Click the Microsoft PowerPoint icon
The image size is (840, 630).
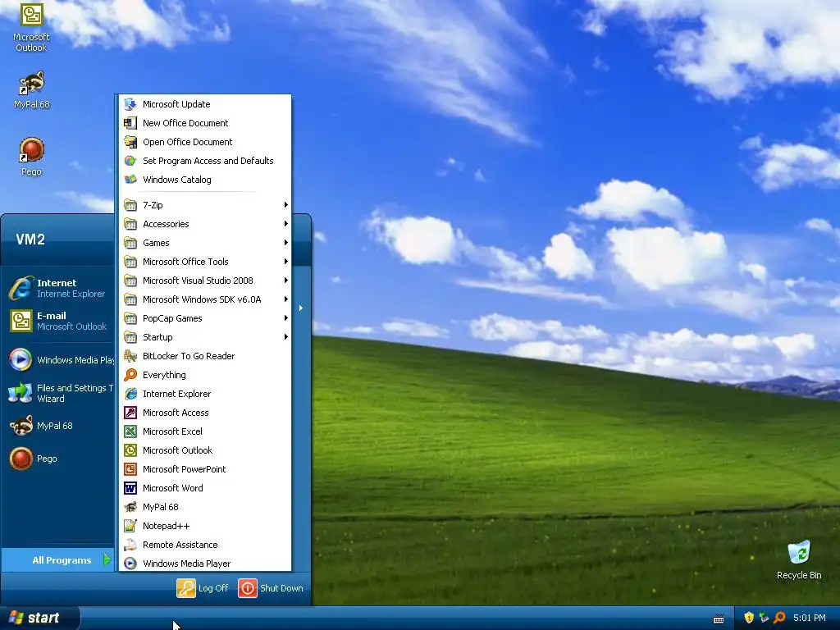tap(130, 469)
